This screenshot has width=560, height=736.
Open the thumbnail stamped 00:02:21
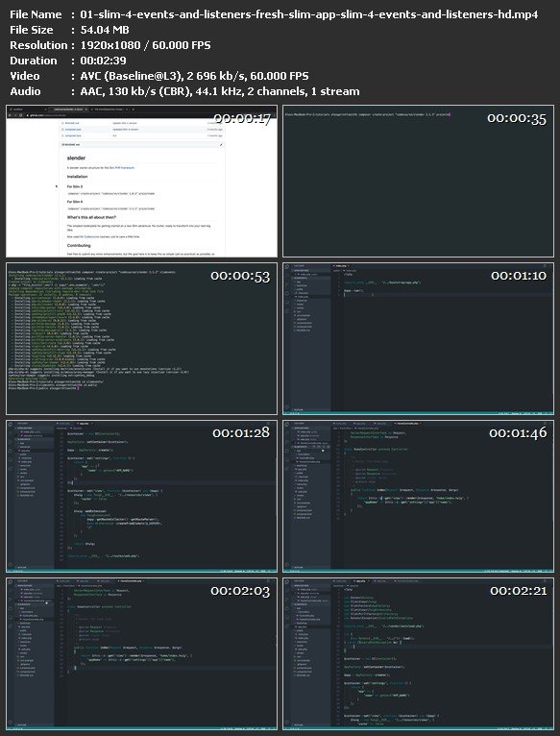(x=418, y=654)
